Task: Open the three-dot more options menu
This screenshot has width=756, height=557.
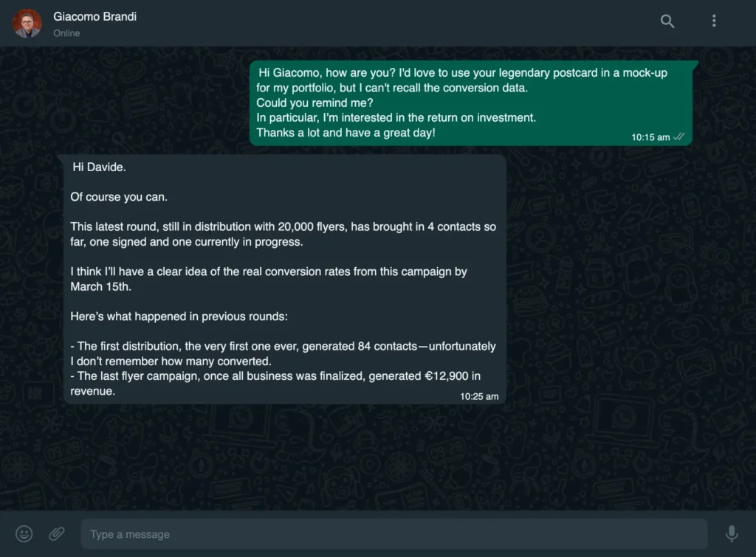Action: click(x=714, y=21)
